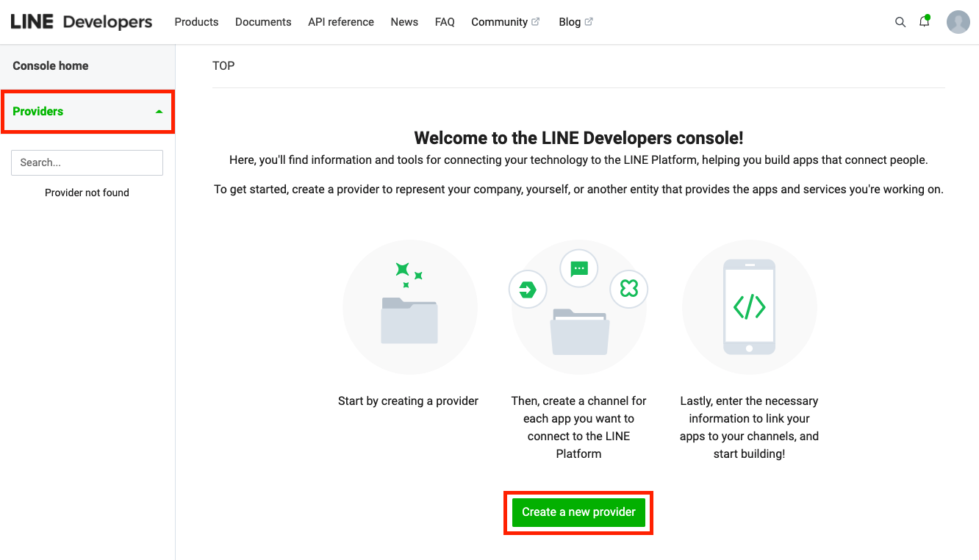Click the Create a new provider button
The width and height of the screenshot is (979, 560).
(x=578, y=512)
